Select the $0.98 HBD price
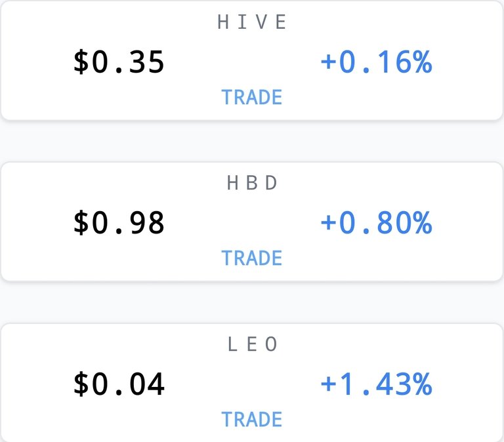 tap(119, 222)
